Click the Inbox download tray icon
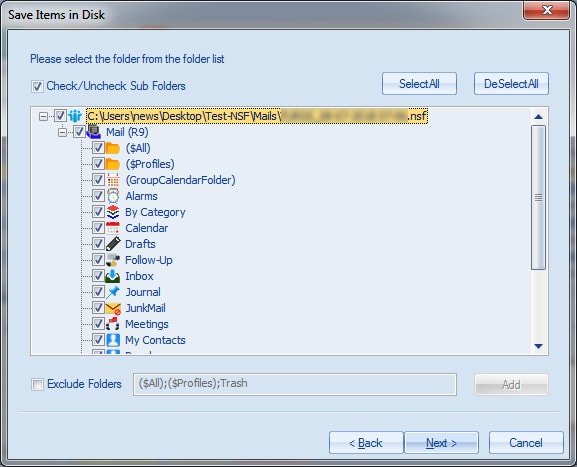This screenshot has height=467, width=577. (113, 276)
